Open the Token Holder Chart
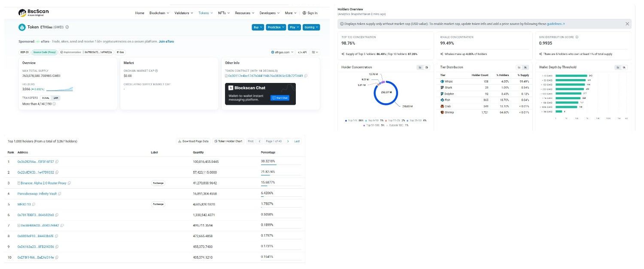644x269 pixels. coord(228,141)
